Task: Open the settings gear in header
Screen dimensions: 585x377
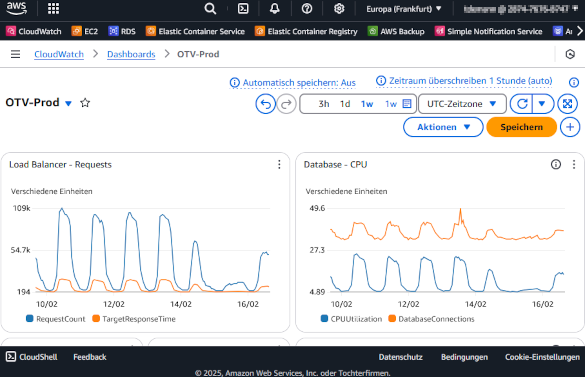Action: tap(339, 9)
